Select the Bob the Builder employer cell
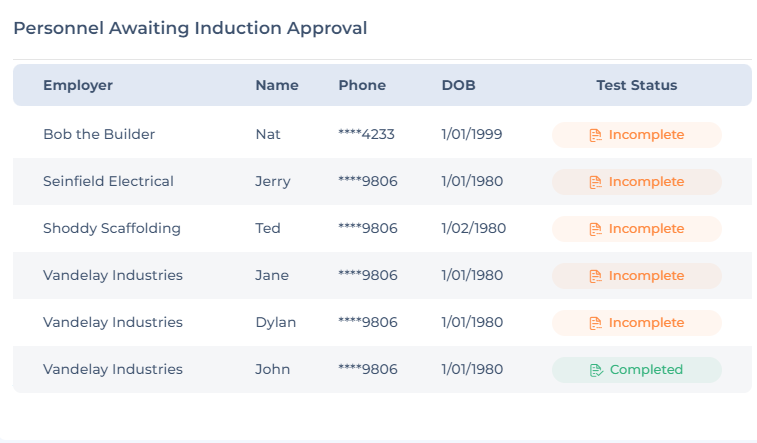This screenshot has height=443, width=757. point(99,134)
